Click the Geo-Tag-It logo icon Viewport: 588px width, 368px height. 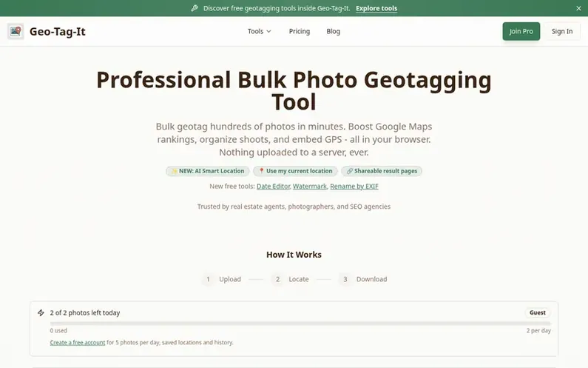click(16, 31)
